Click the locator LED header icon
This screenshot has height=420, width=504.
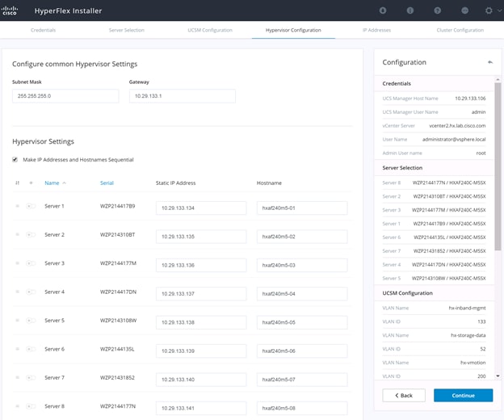[31, 183]
